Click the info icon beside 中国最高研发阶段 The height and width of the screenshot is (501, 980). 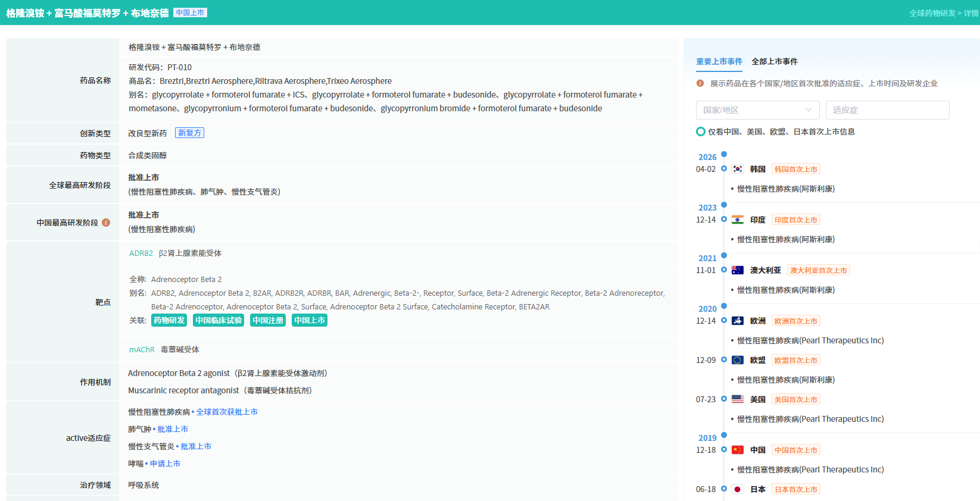(106, 223)
